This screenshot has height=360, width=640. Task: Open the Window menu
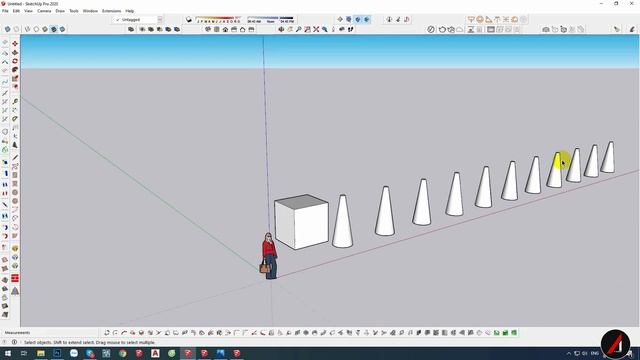(x=90, y=11)
